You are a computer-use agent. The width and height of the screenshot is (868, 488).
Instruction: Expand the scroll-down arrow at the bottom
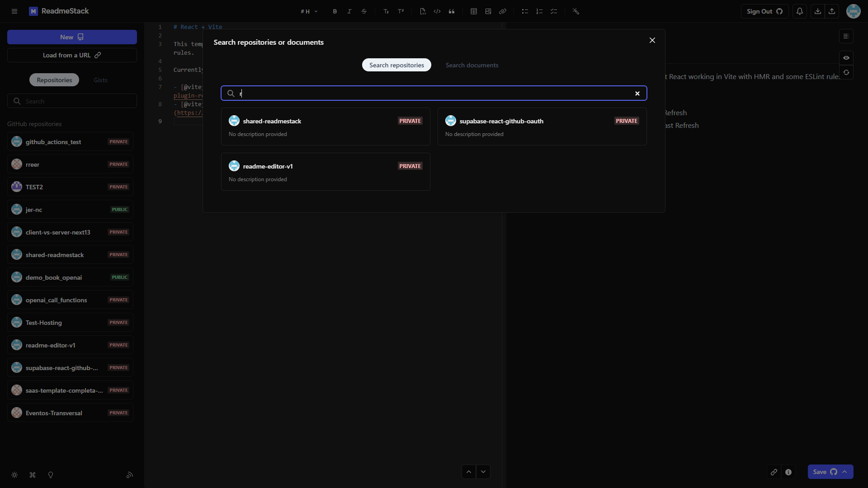click(x=483, y=471)
